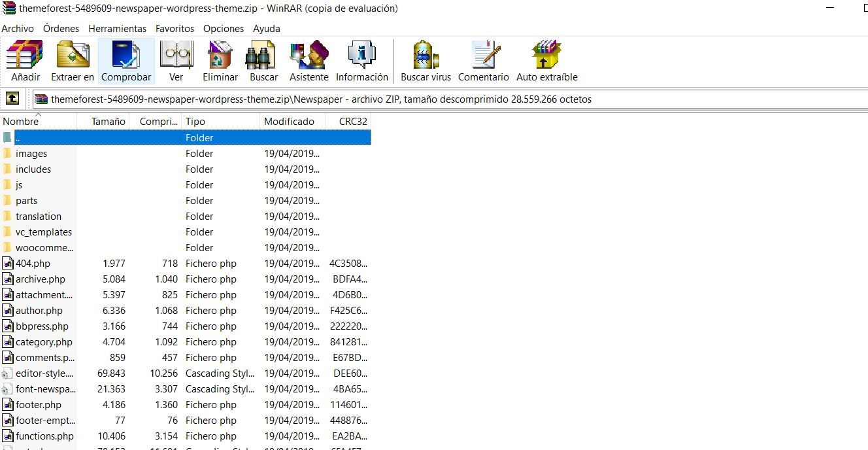
Task: Show archive Información icon
Action: point(362,55)
